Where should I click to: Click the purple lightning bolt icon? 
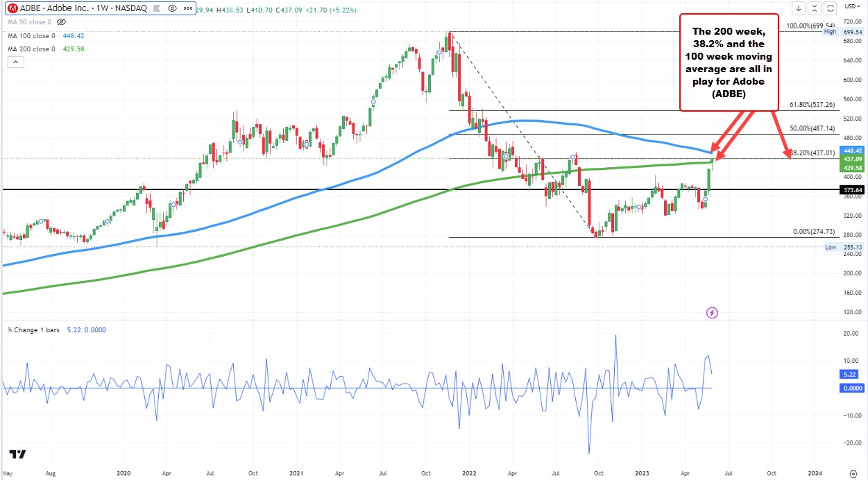pos(711,314)
